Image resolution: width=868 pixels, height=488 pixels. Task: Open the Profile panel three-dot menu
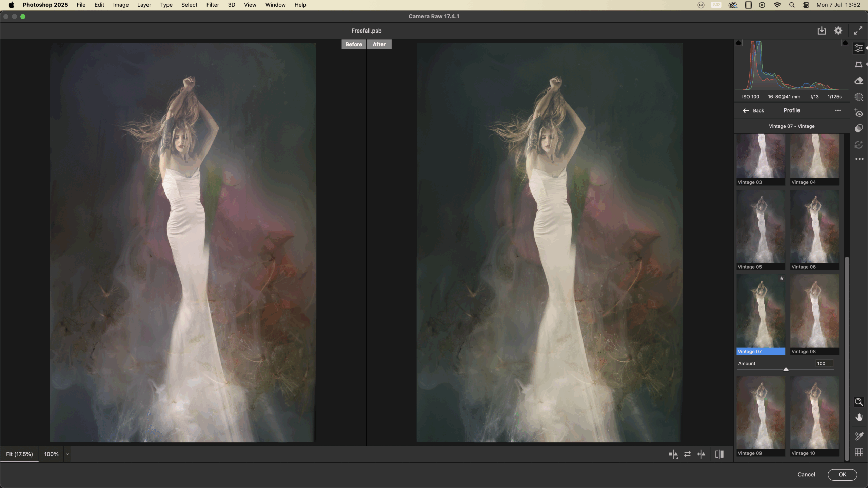[x=837, y=110]
